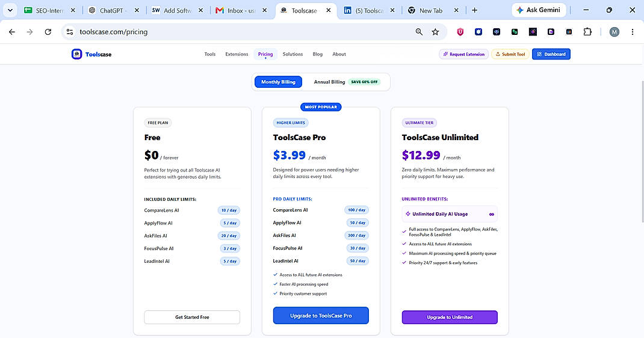
Task: Click the LeadIntel AI row in Free plan
Action: 192,261
